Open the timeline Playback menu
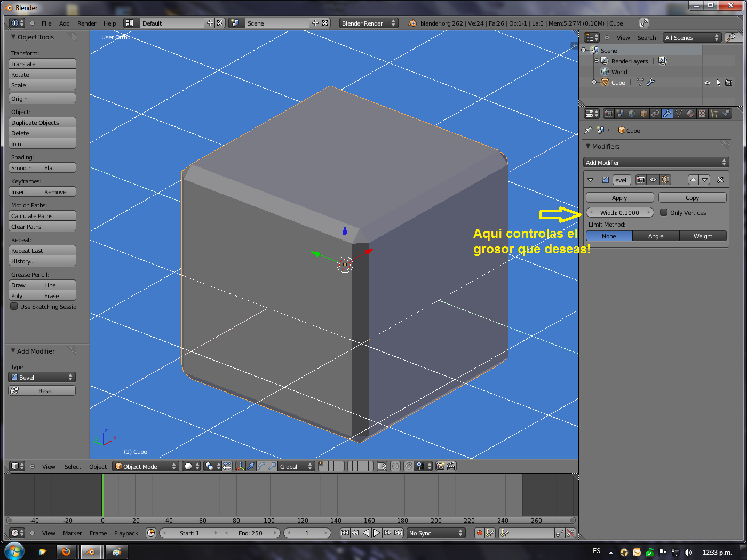 [x=126, y=533]
